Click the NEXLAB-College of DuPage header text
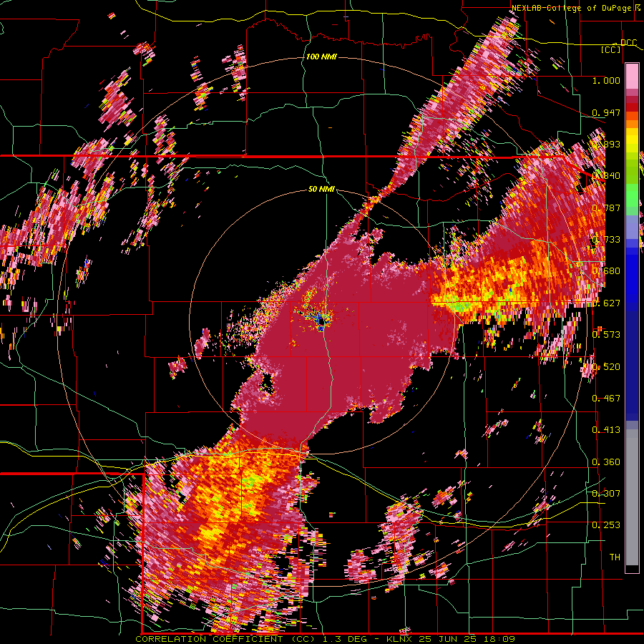This screenshot has height=644, width=644. 571,8
